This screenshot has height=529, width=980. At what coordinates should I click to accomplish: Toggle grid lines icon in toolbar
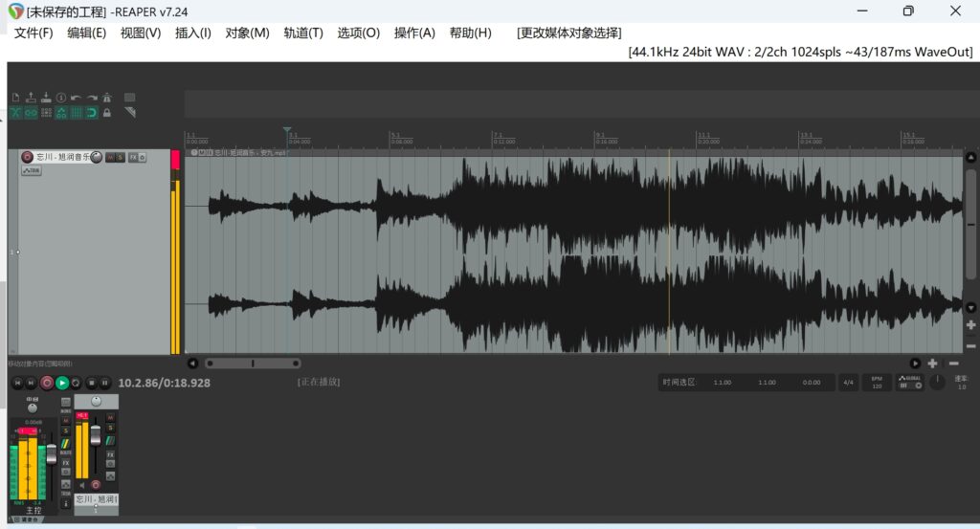[77, 113]
